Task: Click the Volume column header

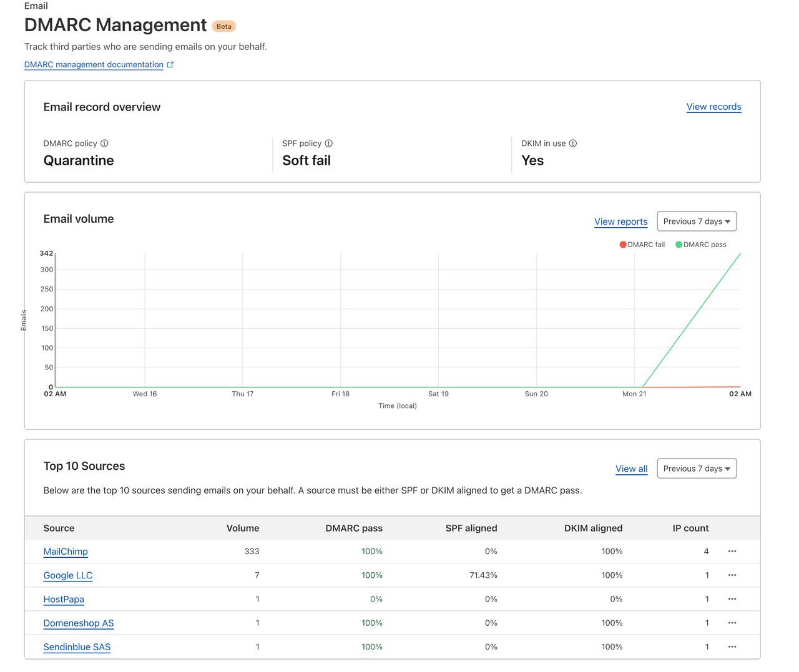Action: tap(243, 528)
